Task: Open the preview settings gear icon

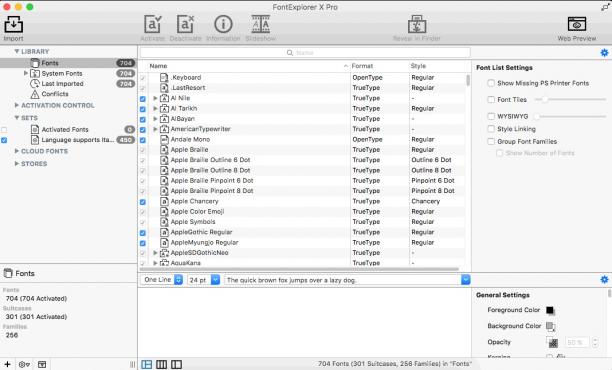Action: tap(604, 279)
